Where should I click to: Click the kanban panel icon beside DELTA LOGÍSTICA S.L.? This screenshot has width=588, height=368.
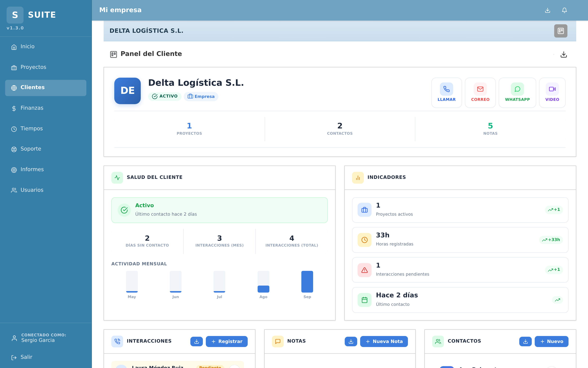[x=561, y=31]
